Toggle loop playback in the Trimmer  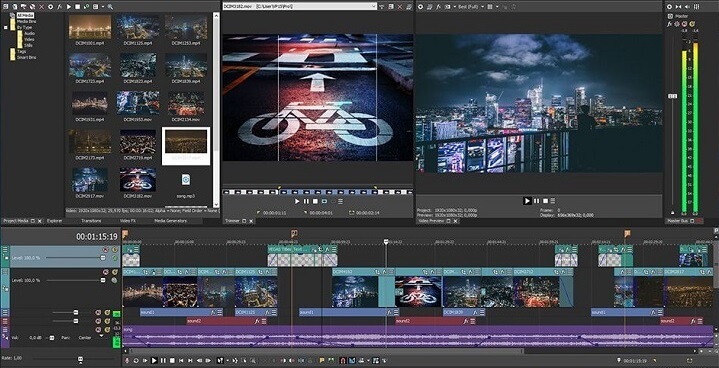(325, 201)
